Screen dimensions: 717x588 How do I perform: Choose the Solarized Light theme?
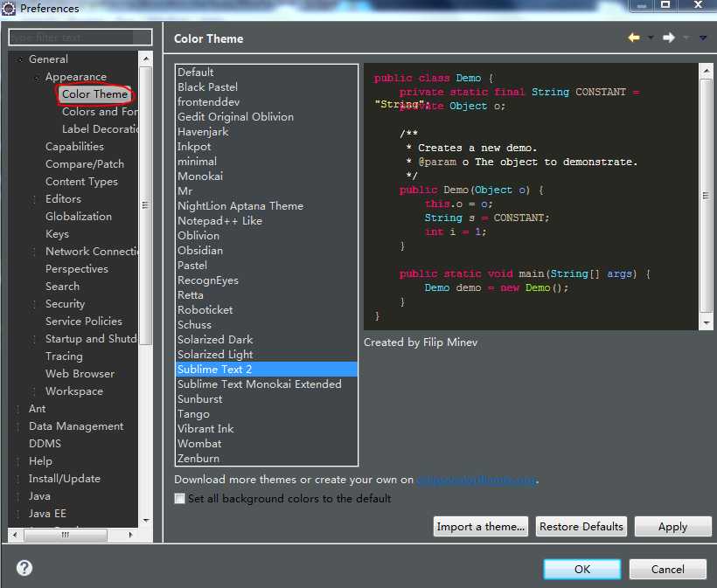tap(267, 355)
